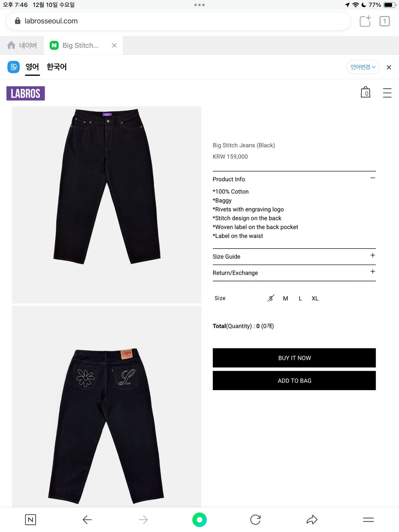This screenshot has width=399, height=532.
Task: Select size XL
Action: 315,298
